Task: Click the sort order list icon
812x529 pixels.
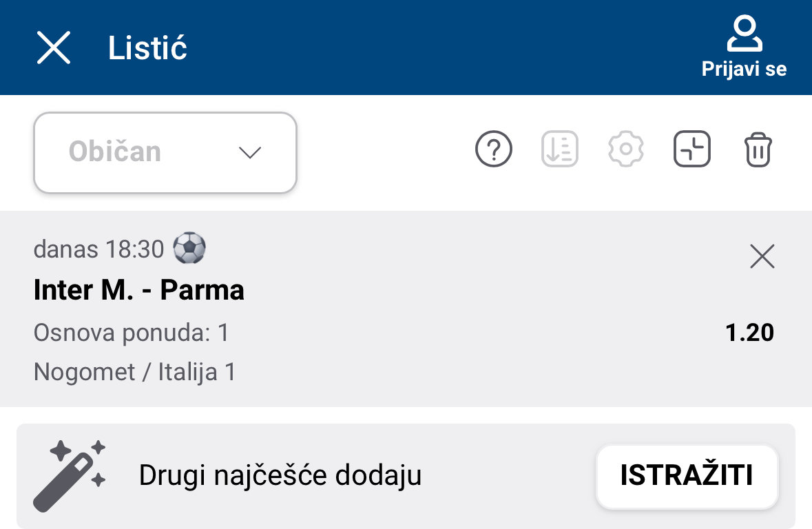Action: point(559,149)
